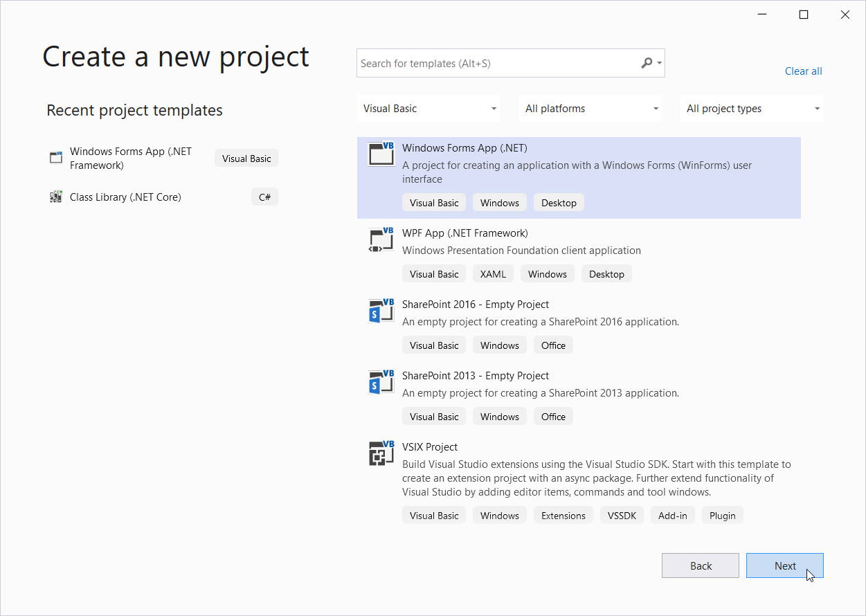Click the Back button
Screen dimensions: 866x616
pos(701,565)
